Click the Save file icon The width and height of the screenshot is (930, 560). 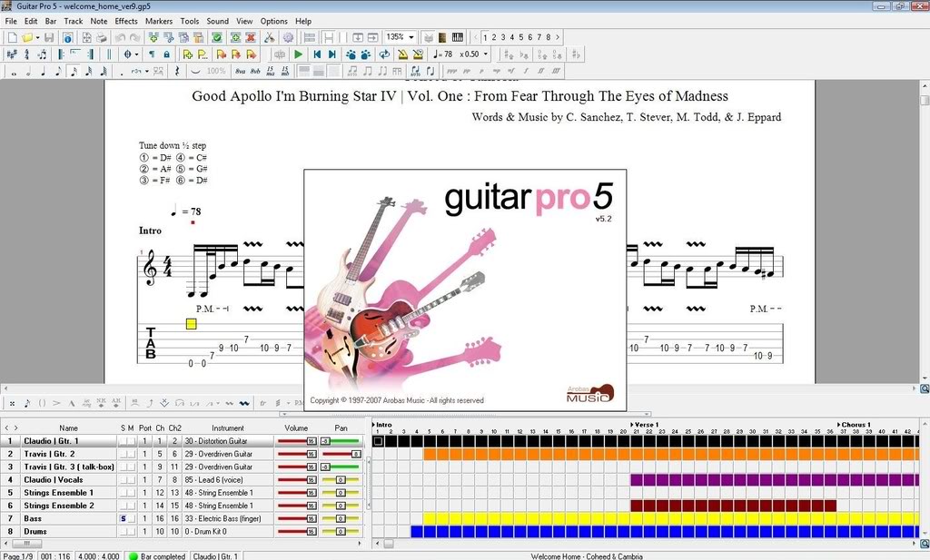(51, 36)
